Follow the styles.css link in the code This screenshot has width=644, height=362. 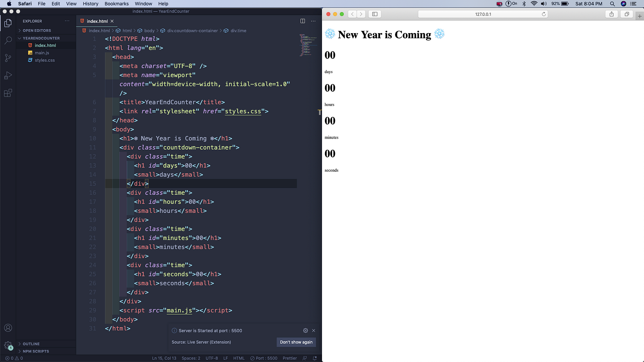[x=243, y=111]
